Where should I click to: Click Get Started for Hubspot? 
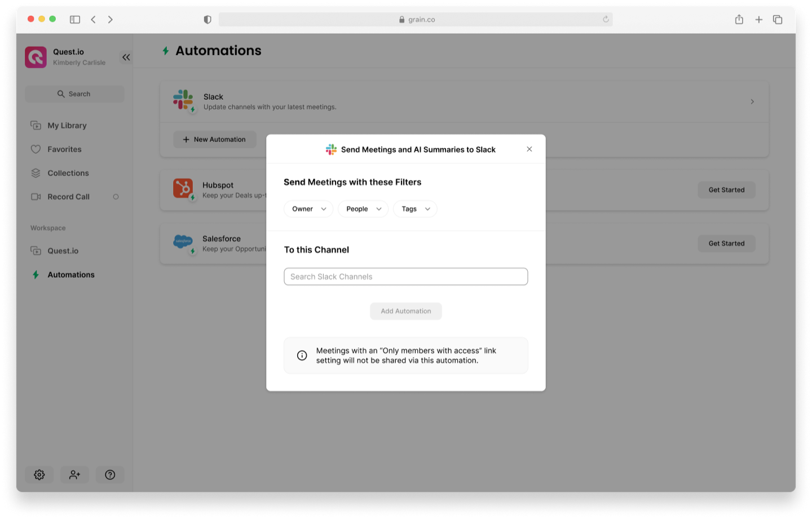point(726,190)
